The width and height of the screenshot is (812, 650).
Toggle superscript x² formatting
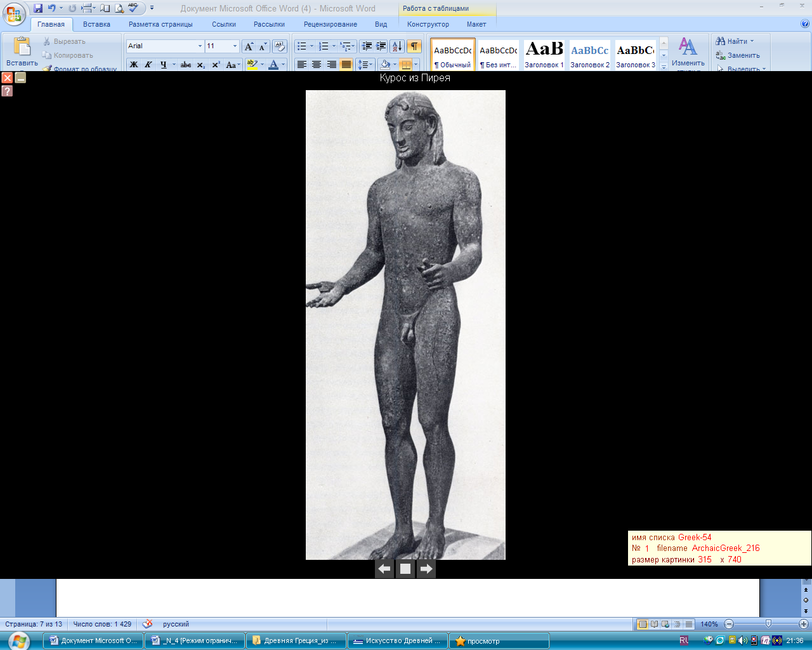pos(216,65)
